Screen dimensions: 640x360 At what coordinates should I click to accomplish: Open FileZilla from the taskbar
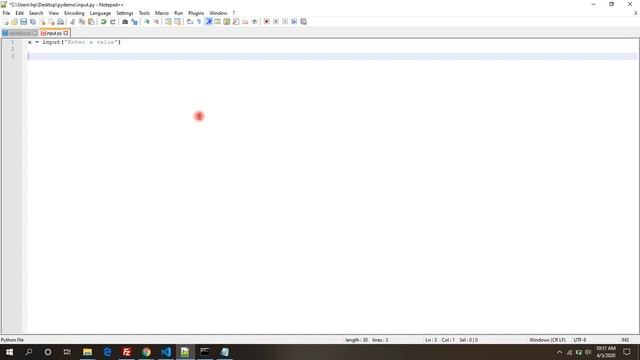tap(127, 352)
